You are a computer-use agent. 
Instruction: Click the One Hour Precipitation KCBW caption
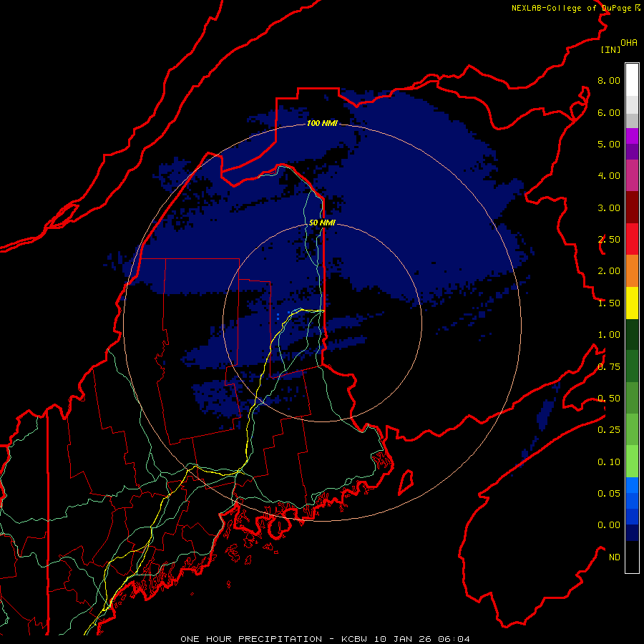(325, 639)
